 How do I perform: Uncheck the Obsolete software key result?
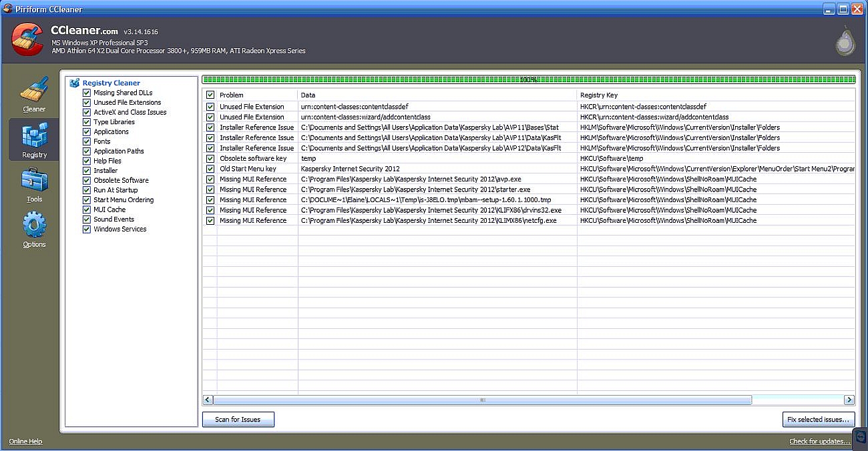click(210, 158)
